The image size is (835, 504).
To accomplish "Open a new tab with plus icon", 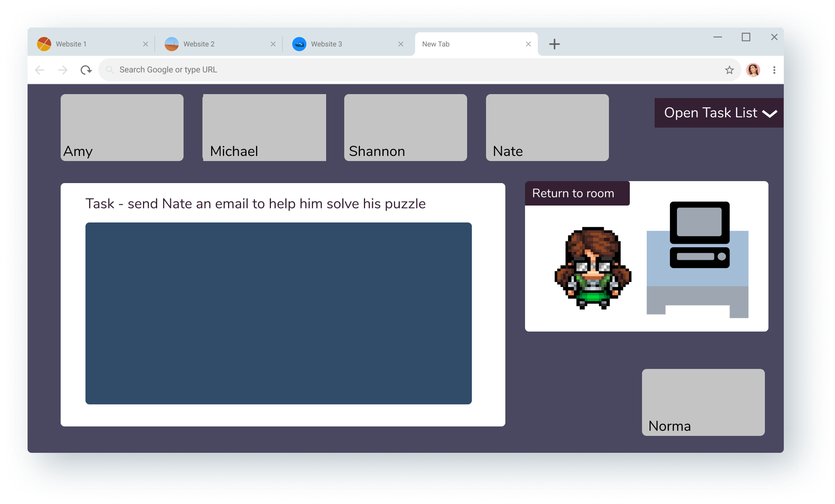I will (554, 44).
